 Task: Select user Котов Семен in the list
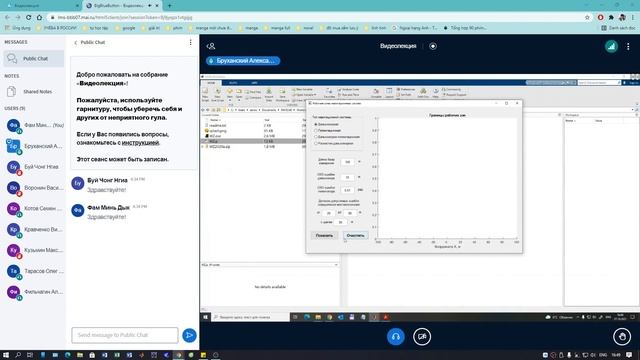point(34,209)
